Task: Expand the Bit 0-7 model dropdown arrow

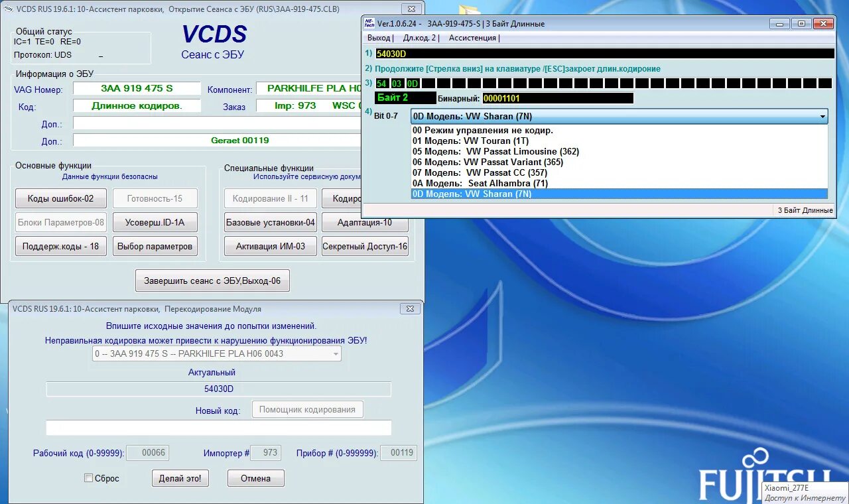Action: pos(822,116)
